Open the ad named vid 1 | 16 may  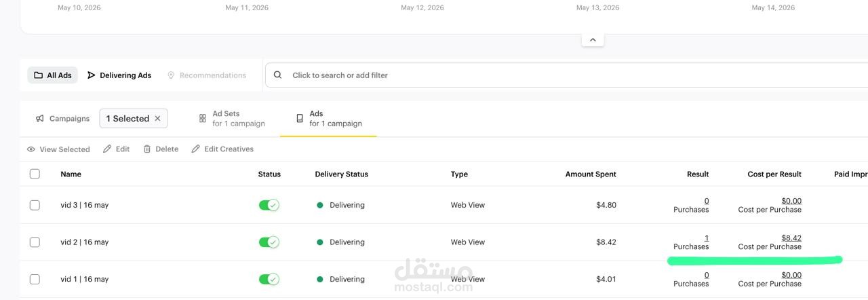(x=84, y=280)
